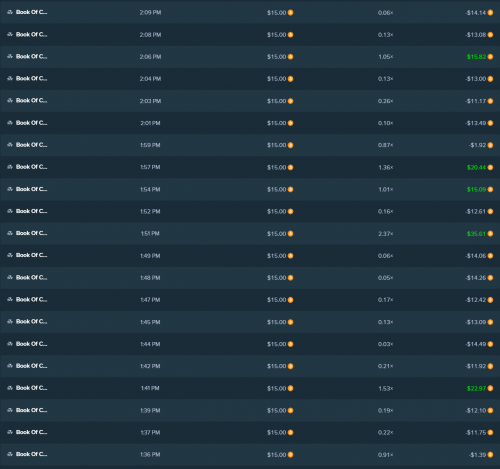This screenshot has height=469, width=500.
Task: Click the 0.26× multiplier value
Action: pyautogui.click(x=386, y=101)
